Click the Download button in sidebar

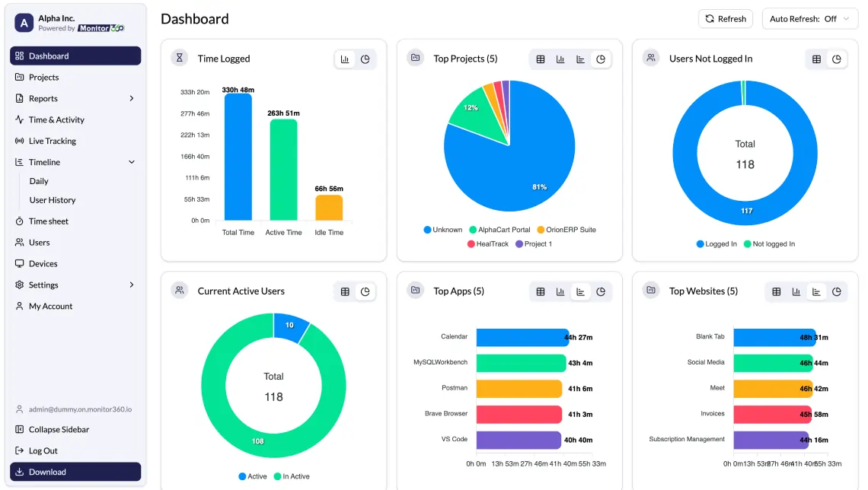tap(75, 472)
